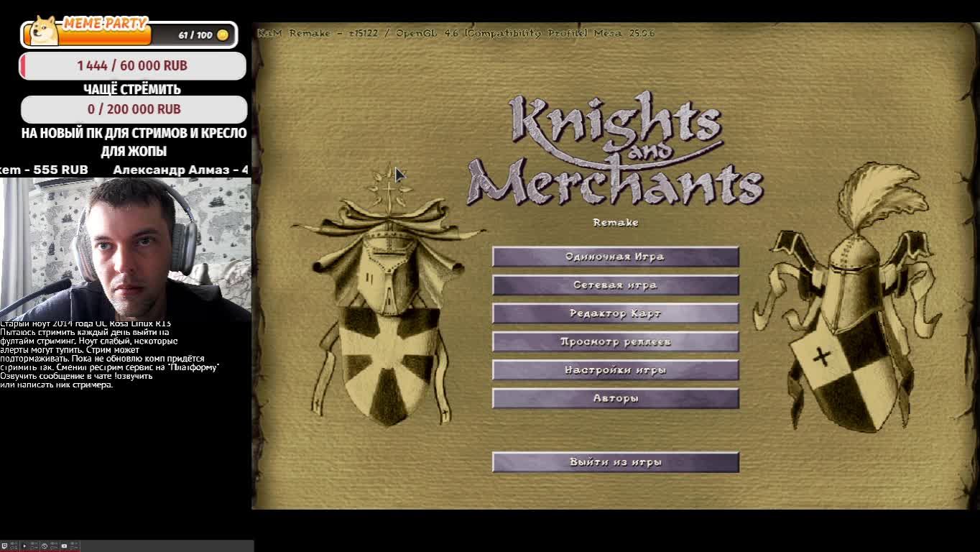The height and width of the screenshot is (552, 980).
Task: Show the Авторы credits screen
Action: pos(616,398)
